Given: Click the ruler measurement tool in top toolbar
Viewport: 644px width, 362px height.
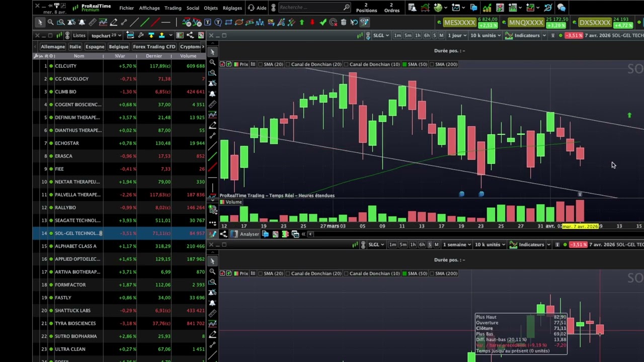Looking at the screenshot, I should 93,22.
